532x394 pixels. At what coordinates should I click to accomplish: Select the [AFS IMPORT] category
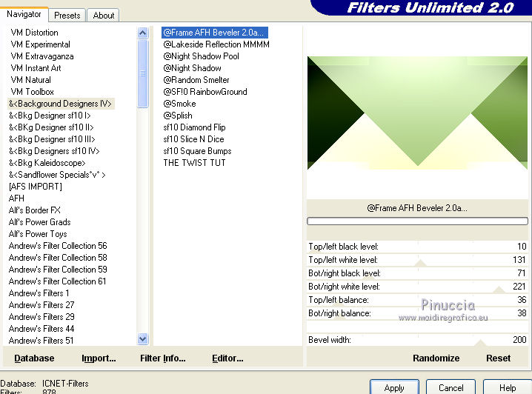[36, 187]
